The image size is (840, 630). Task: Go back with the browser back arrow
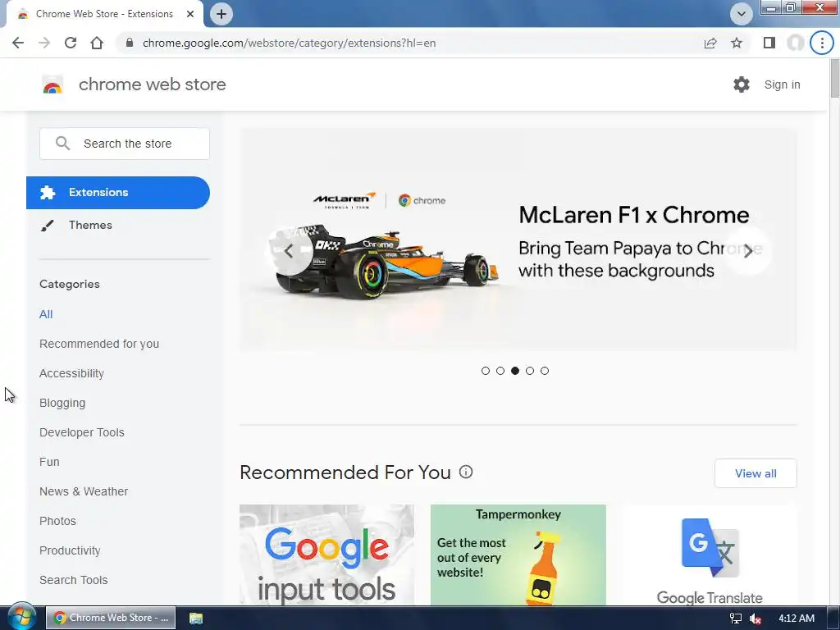18,43
